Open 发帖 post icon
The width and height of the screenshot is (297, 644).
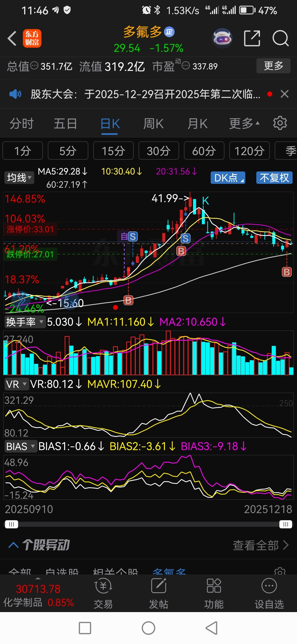click(x=158, y=593)
